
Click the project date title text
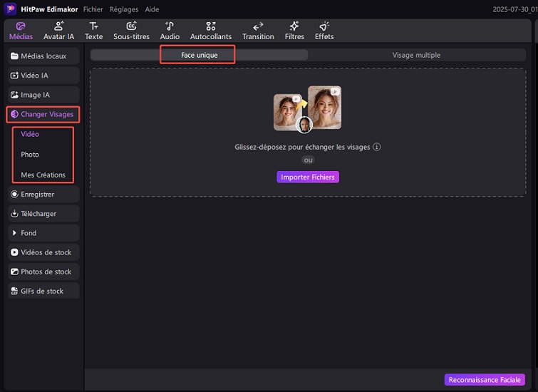pos(515,9)
